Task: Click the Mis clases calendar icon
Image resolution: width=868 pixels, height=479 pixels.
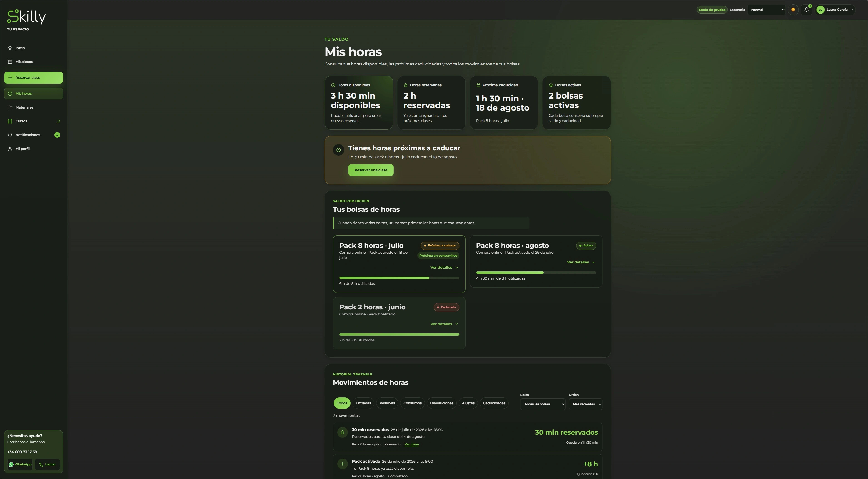Action: coord(10,62)
